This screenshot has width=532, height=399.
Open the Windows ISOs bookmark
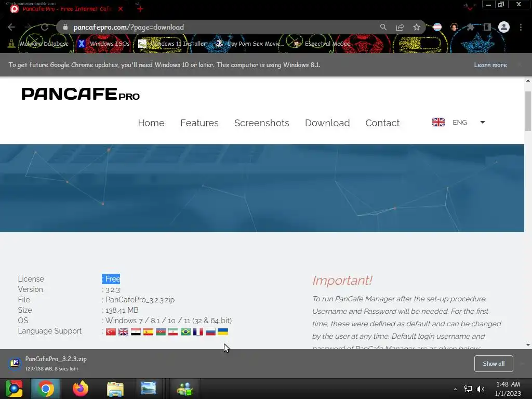tap(103, 44)
